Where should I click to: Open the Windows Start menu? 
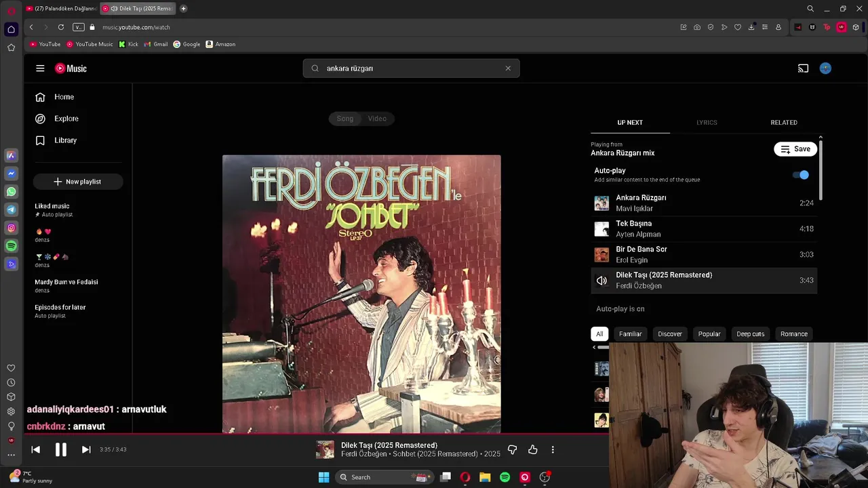(324, 477)
